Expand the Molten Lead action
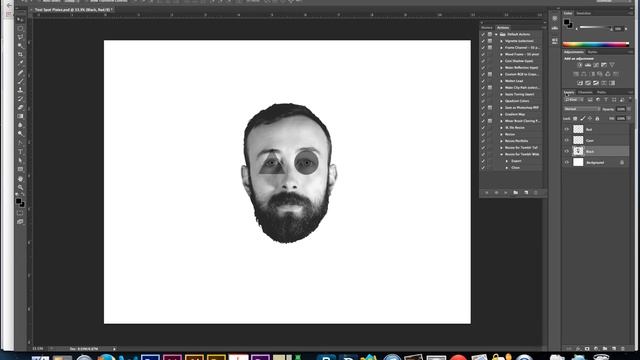This screenshot has height=360, width=640. (502, 81)
